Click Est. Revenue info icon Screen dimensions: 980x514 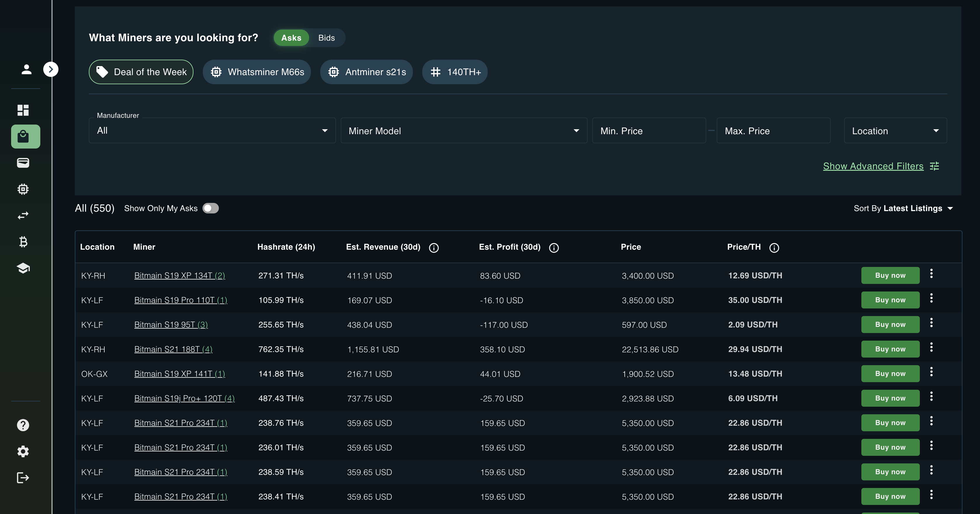(x=434, y=248)
